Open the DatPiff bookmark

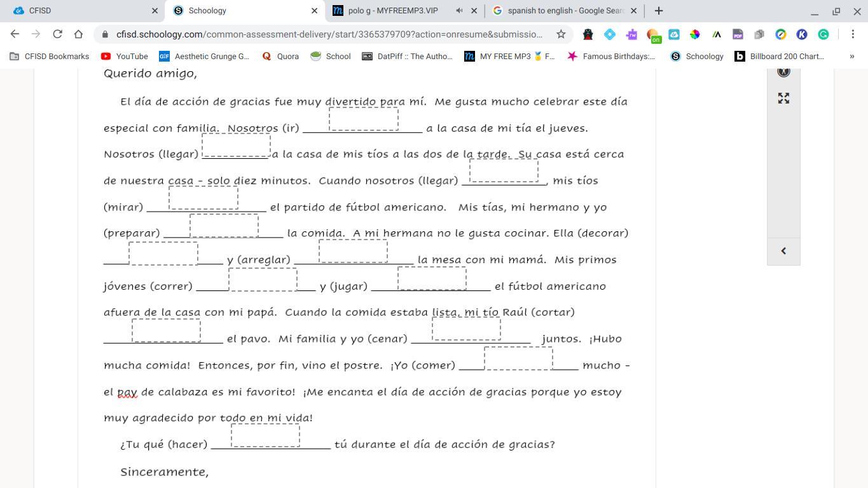tap(408, 57)
